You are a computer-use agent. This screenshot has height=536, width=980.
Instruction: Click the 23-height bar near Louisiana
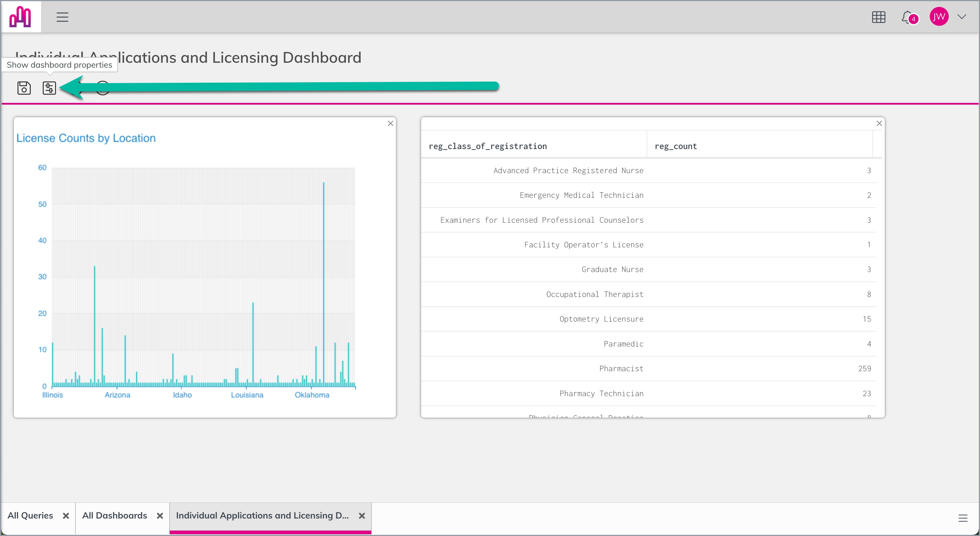click(x=253, y=344)
